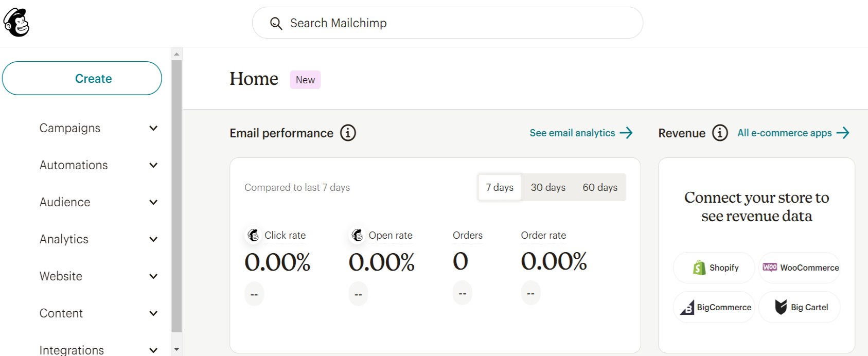The image size is (868, 356).
Task: Click the Mailchimp logo
Action: [16, 22]
